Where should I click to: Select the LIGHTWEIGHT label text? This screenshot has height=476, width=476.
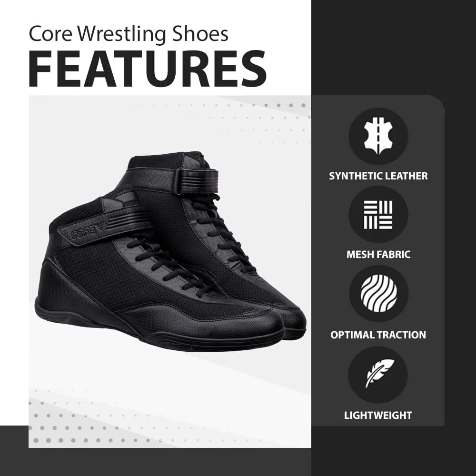pyautogui.click(x=378, y=415)
